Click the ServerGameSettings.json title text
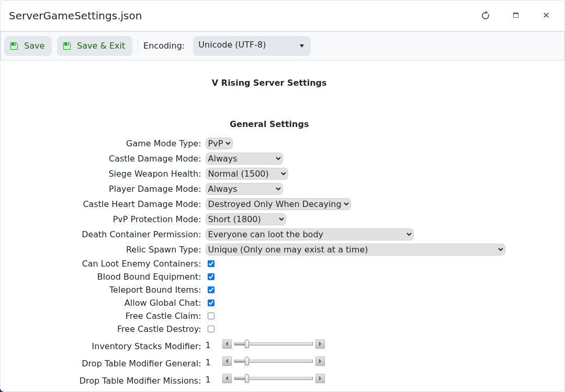This screenshot has width=565, height=392. [x=75, y=16]
